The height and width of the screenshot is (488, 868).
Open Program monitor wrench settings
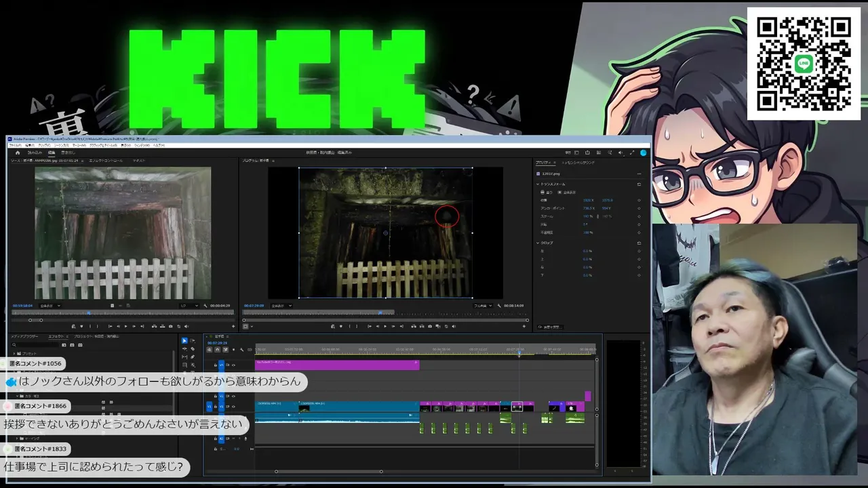tap(498, 306)
